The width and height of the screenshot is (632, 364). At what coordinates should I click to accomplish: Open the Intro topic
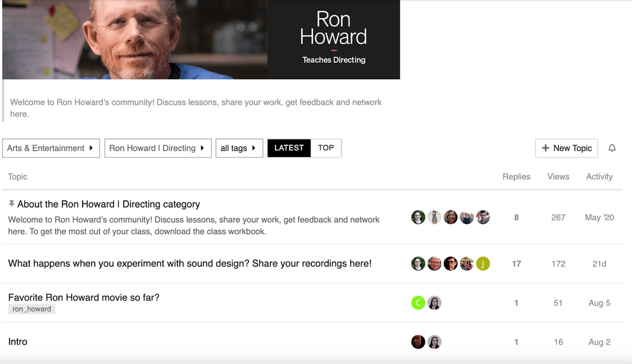point(18,342)
